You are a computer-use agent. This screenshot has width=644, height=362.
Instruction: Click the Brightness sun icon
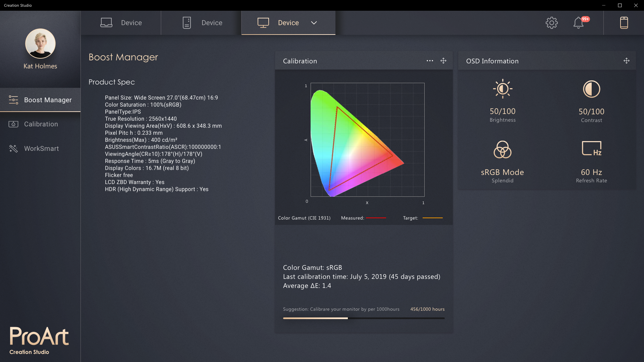coord(502,88)
